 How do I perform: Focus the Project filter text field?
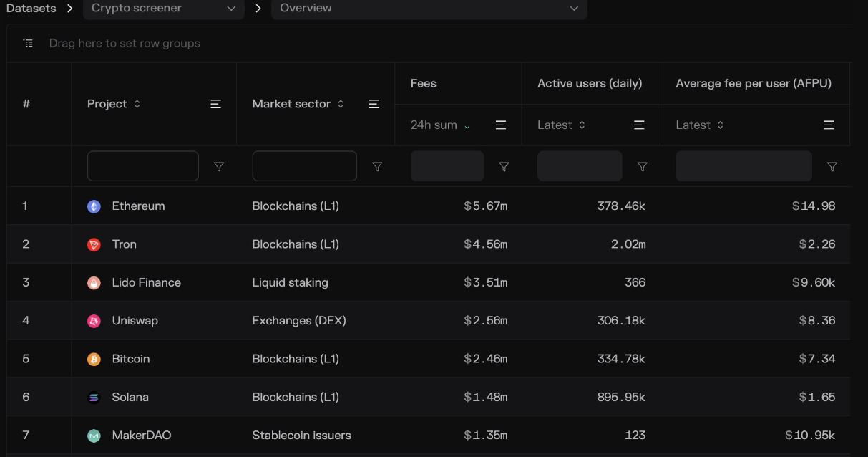coord(143,166)
